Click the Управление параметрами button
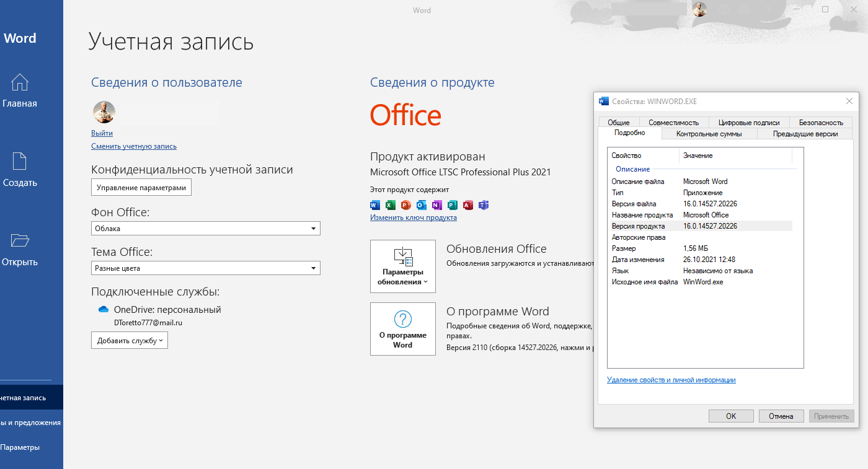This screenshot has width=868, height=469. (141, 188)
